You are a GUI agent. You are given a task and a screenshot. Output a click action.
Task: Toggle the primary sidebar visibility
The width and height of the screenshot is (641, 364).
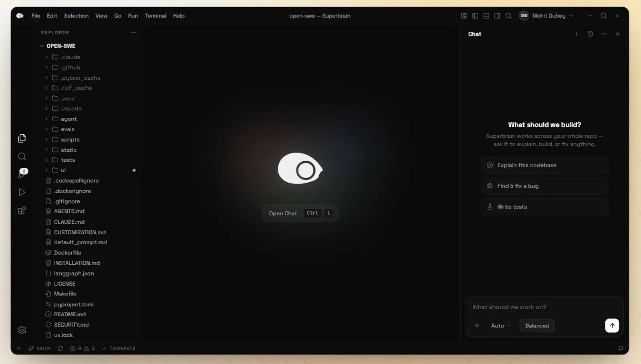tap(475, 16)
